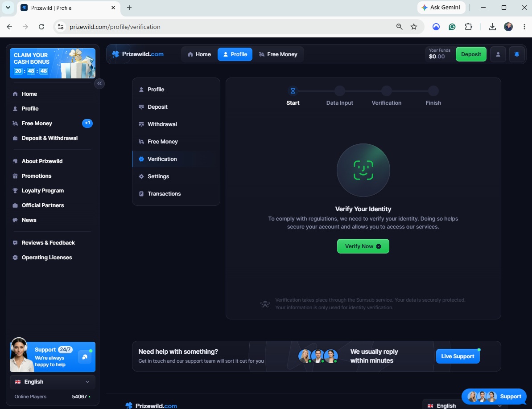Expand the English language dropdown in sidebar
This screenshot has height=409, width=532.
tap(53, 381)
